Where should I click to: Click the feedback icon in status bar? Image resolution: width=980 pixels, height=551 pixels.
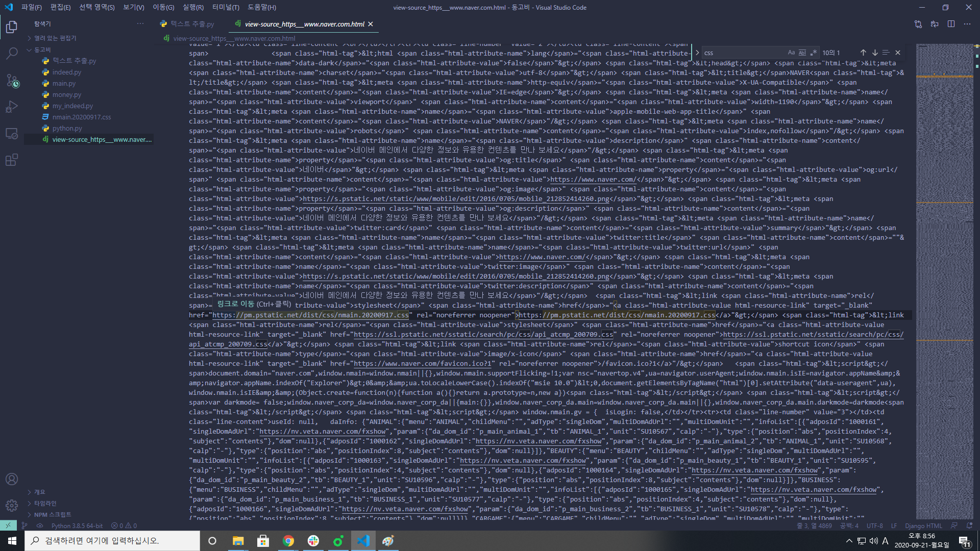[x=954, y=525]
